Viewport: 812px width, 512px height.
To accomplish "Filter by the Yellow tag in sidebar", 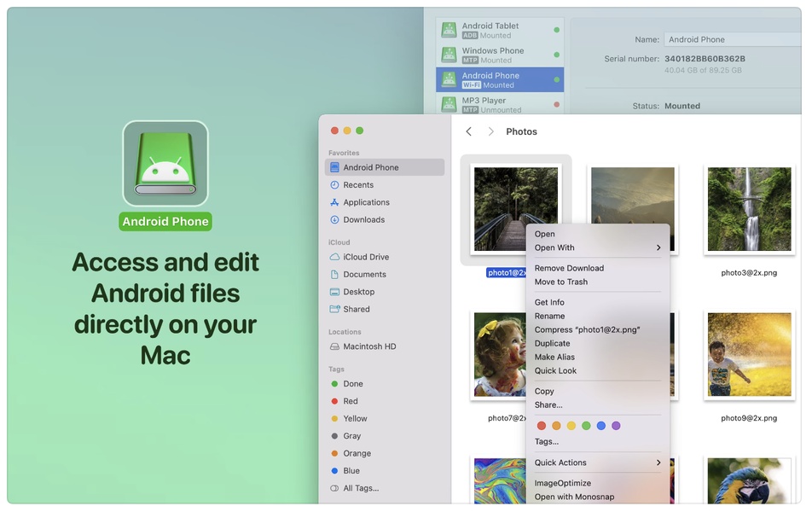I will [x=384, y=419].
